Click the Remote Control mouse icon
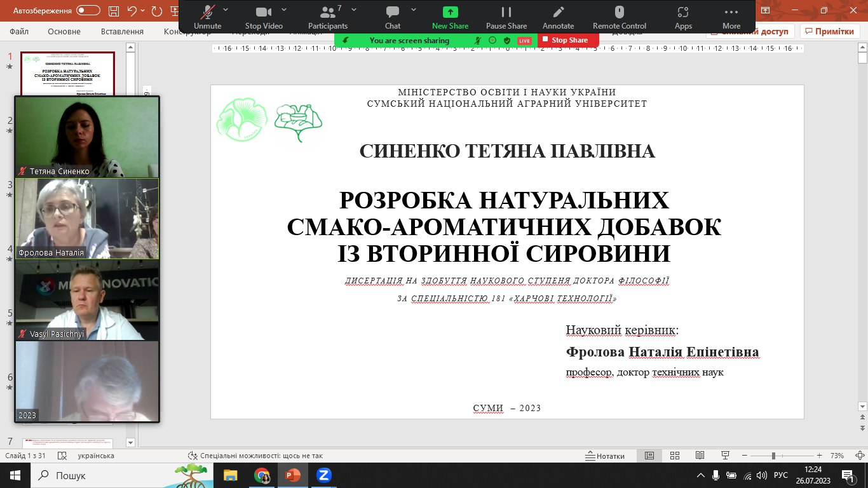The image size is (868, 488). [619, 13]
